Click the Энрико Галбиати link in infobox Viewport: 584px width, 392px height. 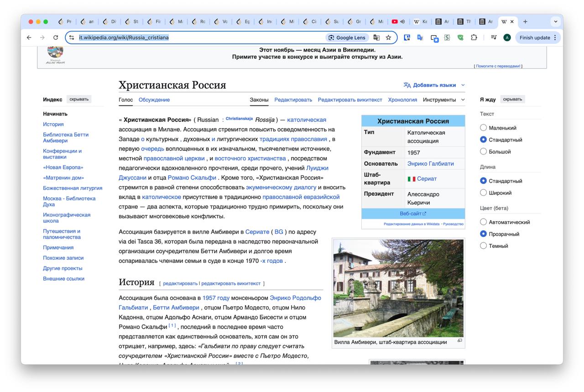pos(430,164)
